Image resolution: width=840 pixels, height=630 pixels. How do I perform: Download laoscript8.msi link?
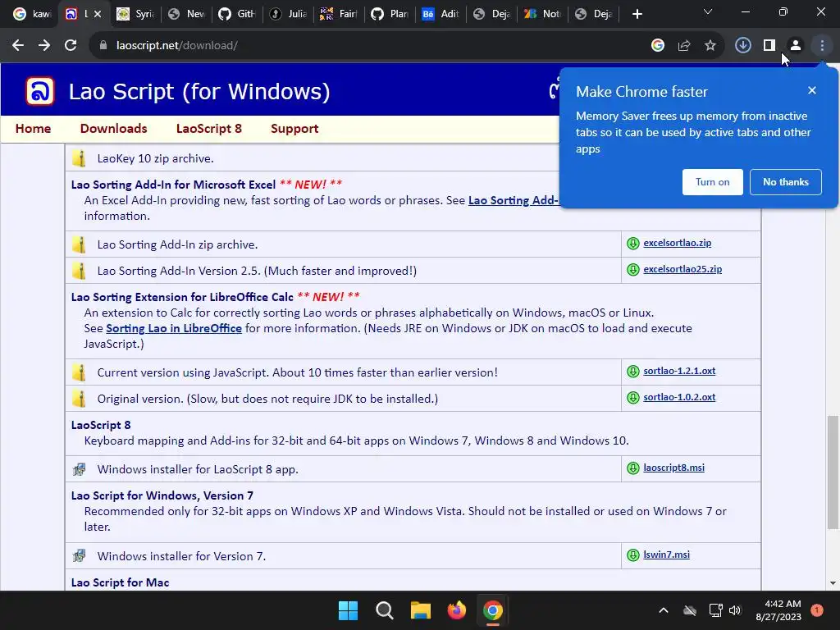tap(674, 468)
